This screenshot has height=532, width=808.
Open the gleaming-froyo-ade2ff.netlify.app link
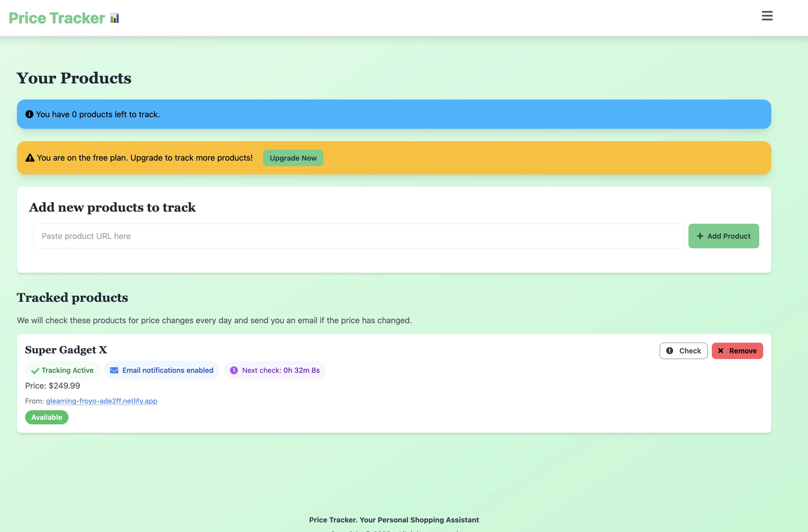pyautogui.click(x=101, y=401)
